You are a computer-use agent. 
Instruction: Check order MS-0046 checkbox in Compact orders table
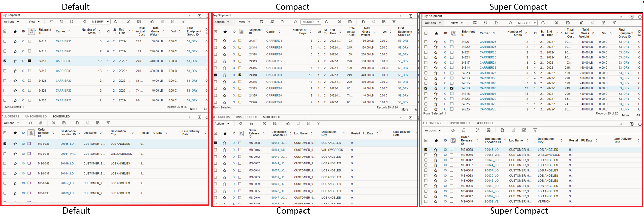coord(215,150)
